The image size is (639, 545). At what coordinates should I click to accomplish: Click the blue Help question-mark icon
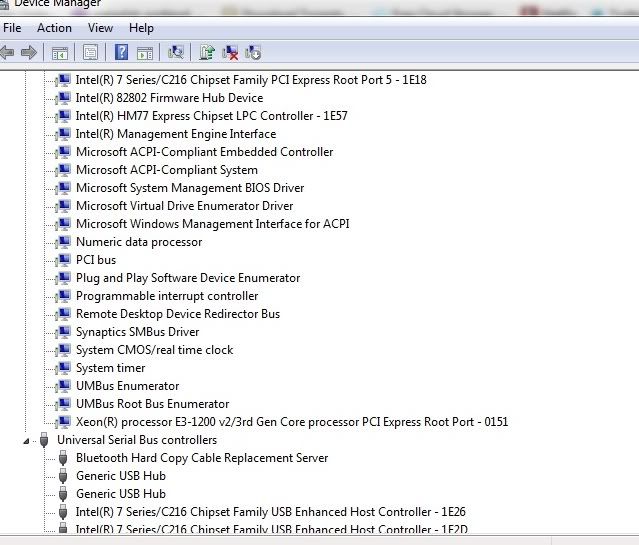coord(121,53)
